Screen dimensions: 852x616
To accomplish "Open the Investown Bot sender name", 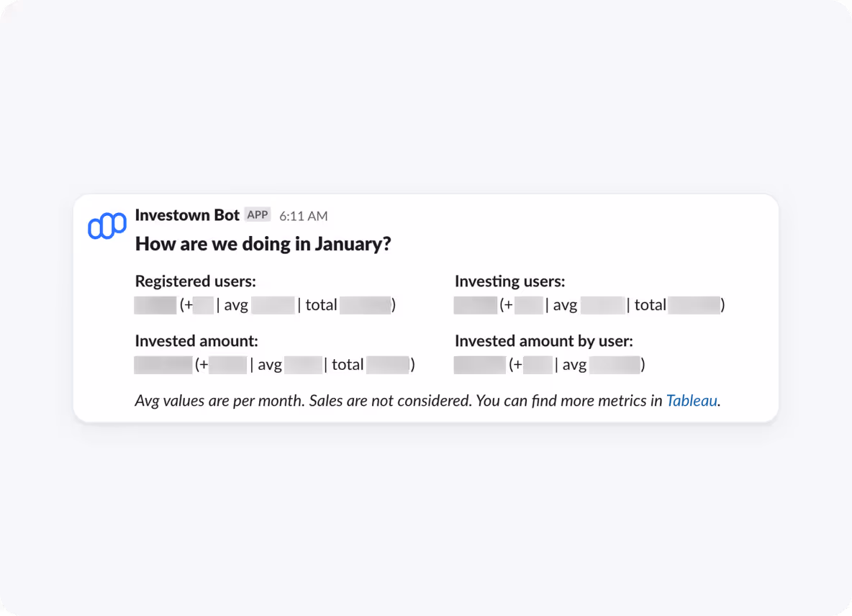I will [187, 215].
